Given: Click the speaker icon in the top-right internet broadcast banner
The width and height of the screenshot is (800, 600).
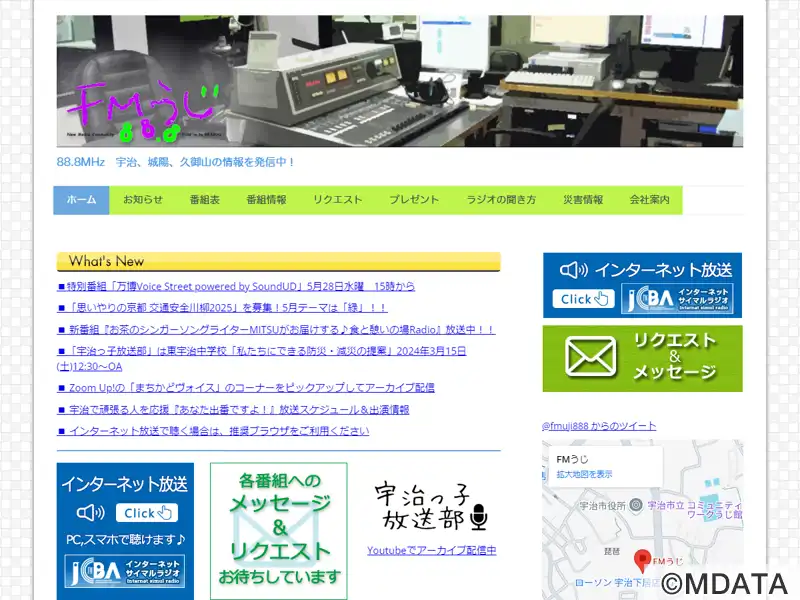Looking at the screenshot, I should 574,269.
